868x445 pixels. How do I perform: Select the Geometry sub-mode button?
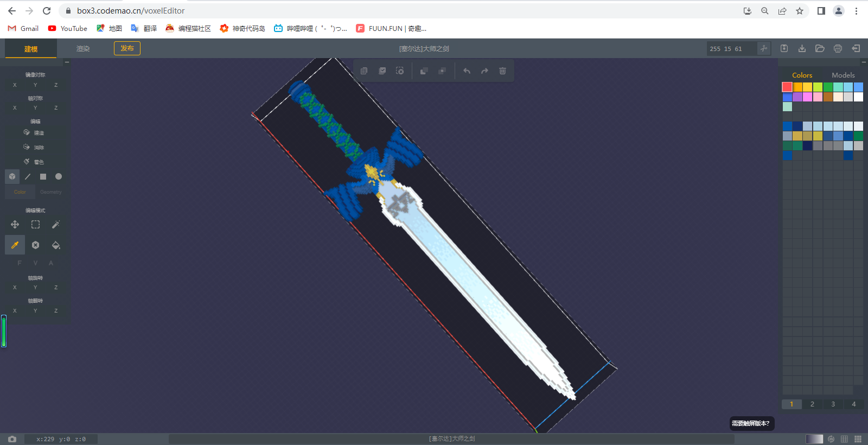pos(50,192)
